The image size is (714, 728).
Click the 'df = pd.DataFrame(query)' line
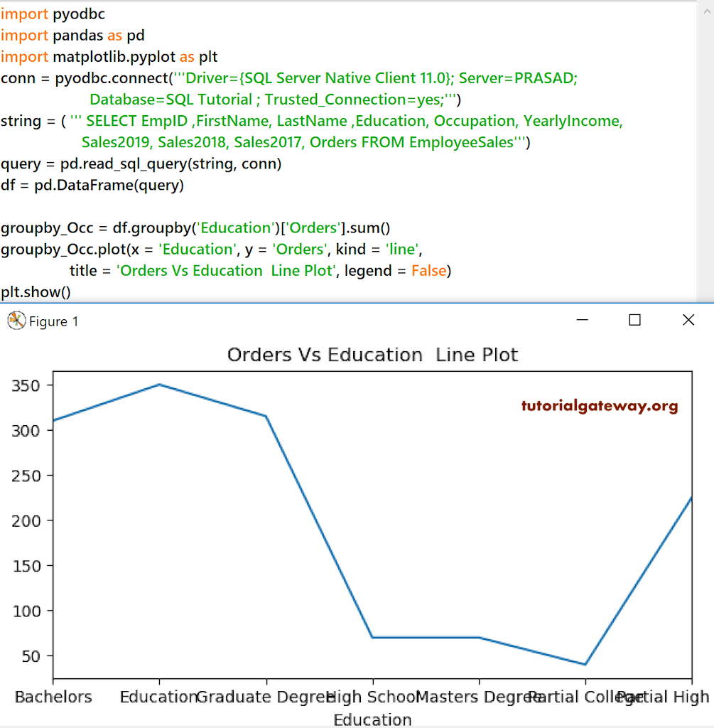coord(92,185)
